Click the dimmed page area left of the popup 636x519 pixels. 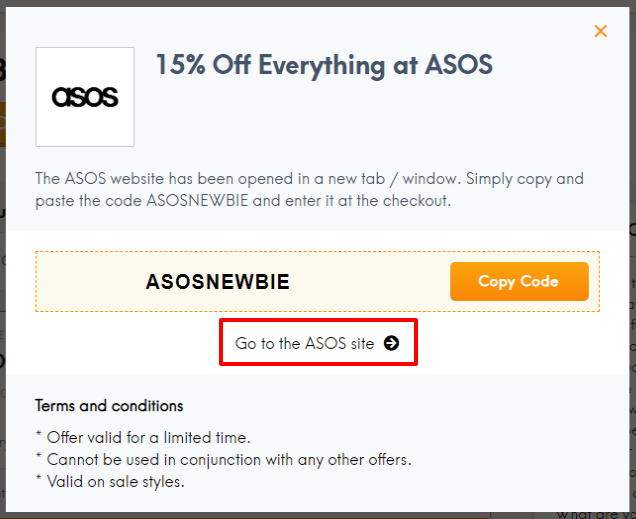[x=3, y=250]
